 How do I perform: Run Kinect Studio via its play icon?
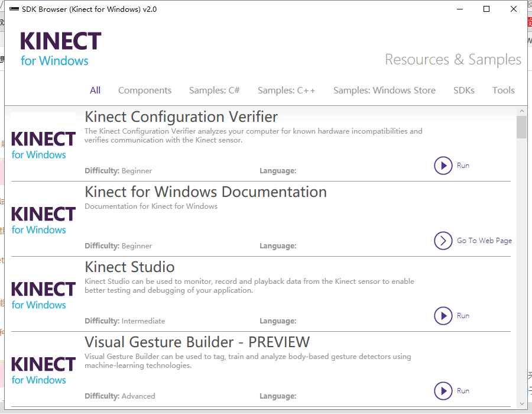(x=443, y=316)
